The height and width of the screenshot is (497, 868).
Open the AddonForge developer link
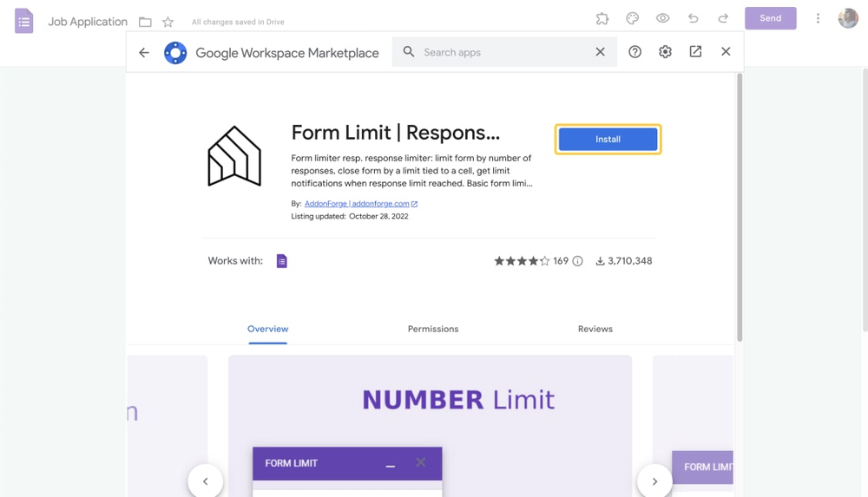[357, 204]
